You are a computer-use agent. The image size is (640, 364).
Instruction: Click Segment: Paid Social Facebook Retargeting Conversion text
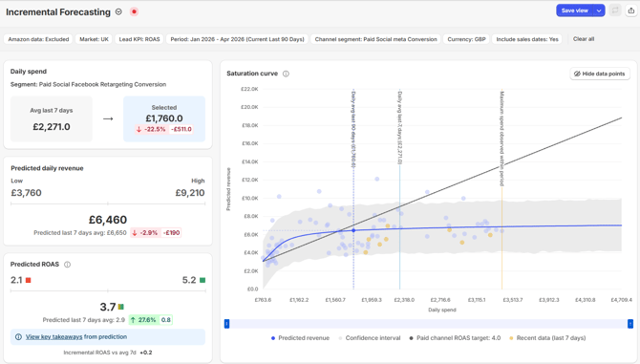point(88,84)
